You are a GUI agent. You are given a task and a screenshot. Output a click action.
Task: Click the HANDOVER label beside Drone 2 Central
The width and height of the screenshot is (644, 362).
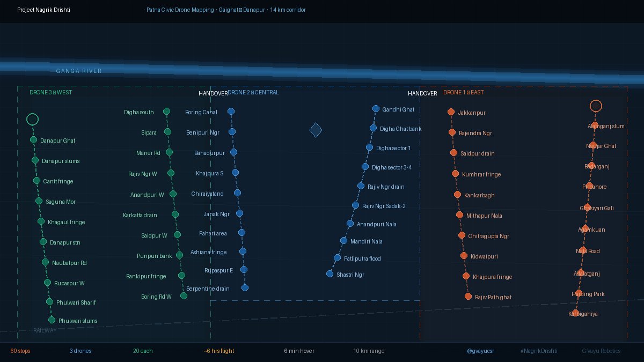(213, 93)
